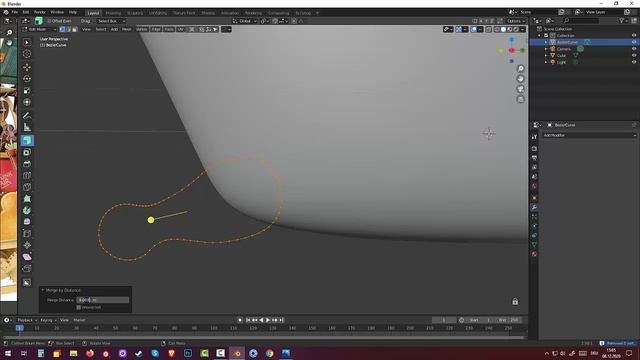Open the Add Modifier dropdown
The image size is (640, 360).
589,135
